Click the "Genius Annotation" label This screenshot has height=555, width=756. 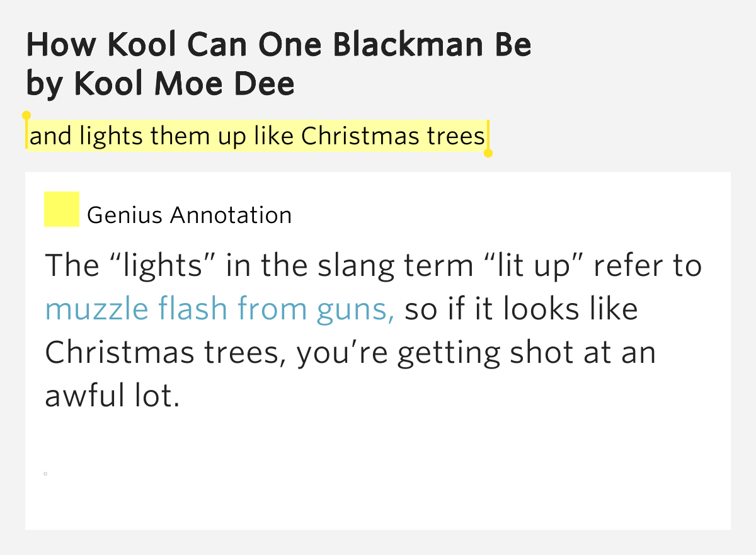pos(189,215)
